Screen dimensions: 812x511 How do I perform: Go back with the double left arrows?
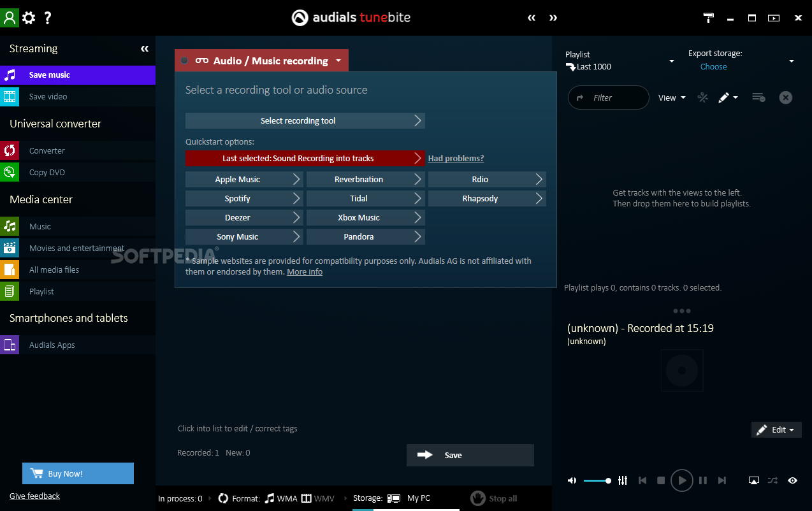[x=532, y=18]
